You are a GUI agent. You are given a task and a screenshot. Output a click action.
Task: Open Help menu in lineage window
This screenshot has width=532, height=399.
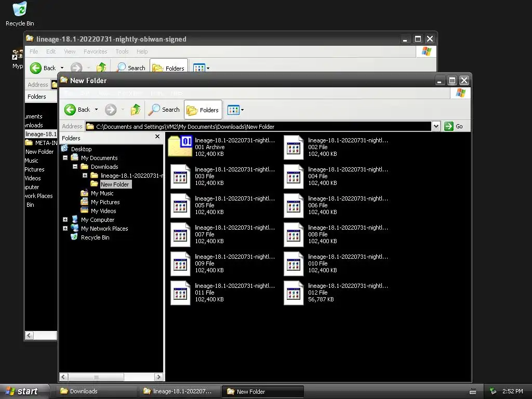(x=142, y=51)
